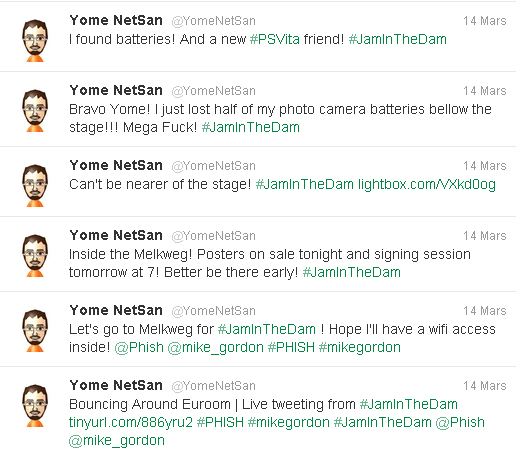Open #JamInTheDam in the PSVita tweet
Viewport: 516px width, 458px height.
tap(398, 39)
